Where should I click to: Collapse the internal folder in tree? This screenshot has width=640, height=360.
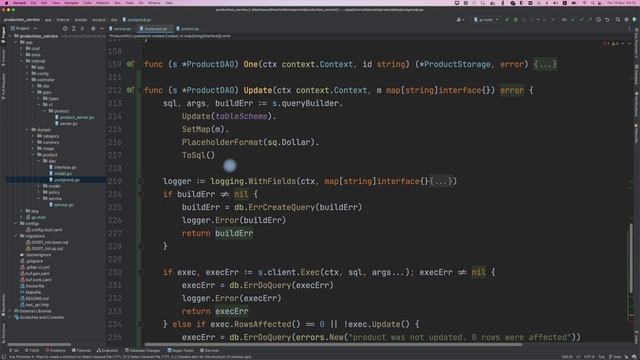[x=21, y=61]
